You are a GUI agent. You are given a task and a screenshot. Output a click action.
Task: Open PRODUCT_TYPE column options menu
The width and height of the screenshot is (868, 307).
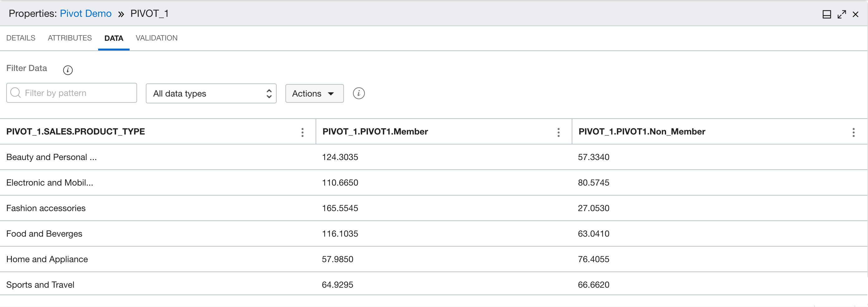[302, 132]
